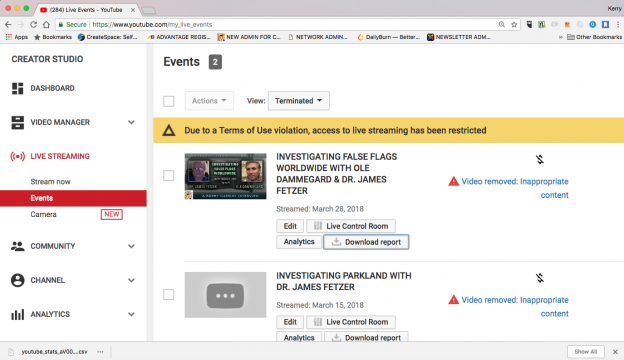The image size is (624, 360).
Task: Click the monetization-disabled icon for False Flags event
Action: pos(540,160)
